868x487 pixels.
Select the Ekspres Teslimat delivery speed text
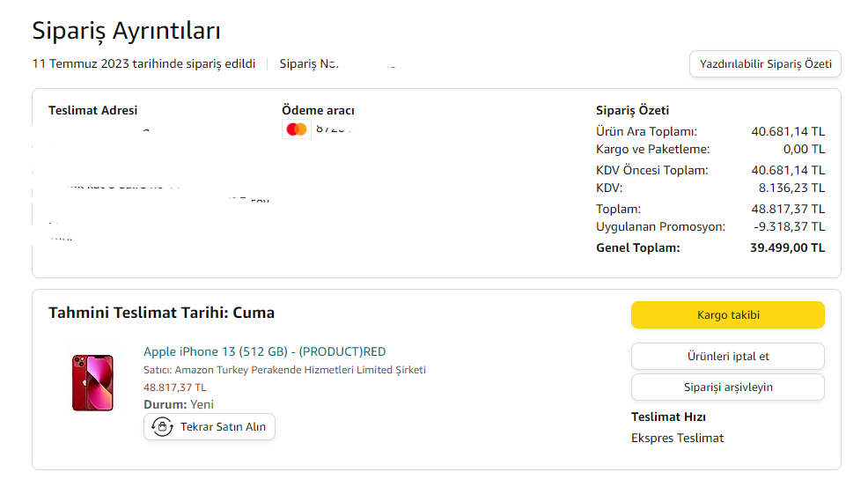tap(677, 438)
